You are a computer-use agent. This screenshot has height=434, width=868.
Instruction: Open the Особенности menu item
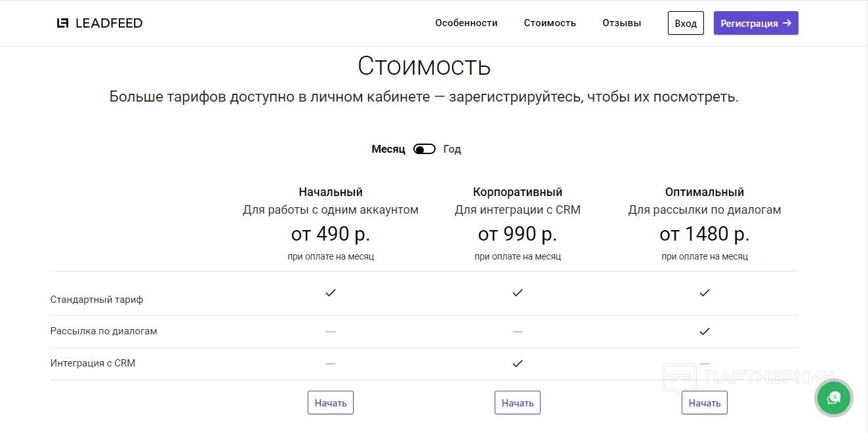(466, 23)
